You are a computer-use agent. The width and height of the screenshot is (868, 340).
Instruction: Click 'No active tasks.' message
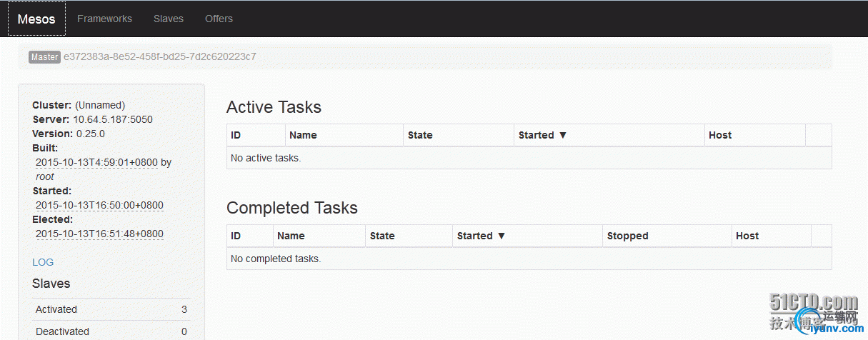coord(266,158)
